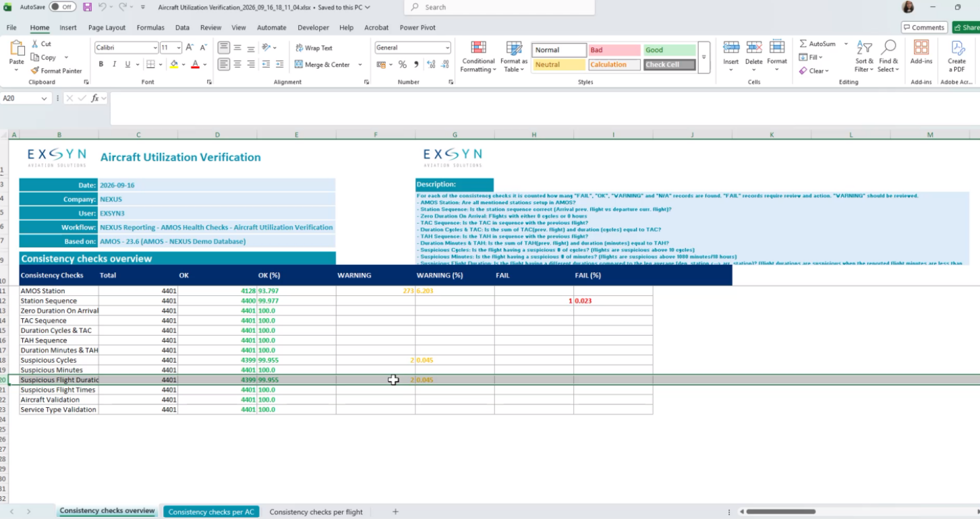Open the Sort & Filter dropdown
The image size is (980, 519).
[864, 56]
